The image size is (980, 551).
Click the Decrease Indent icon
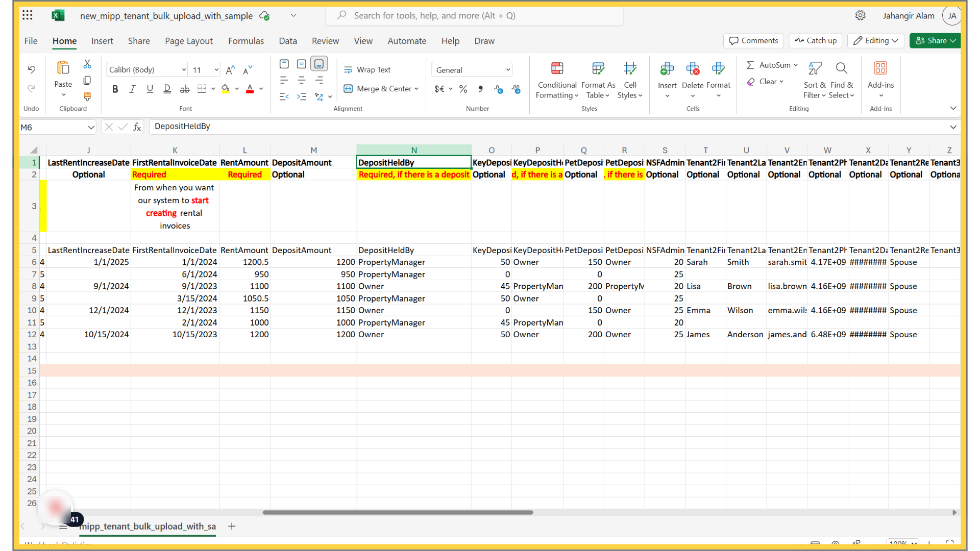[x=284, y=96]
